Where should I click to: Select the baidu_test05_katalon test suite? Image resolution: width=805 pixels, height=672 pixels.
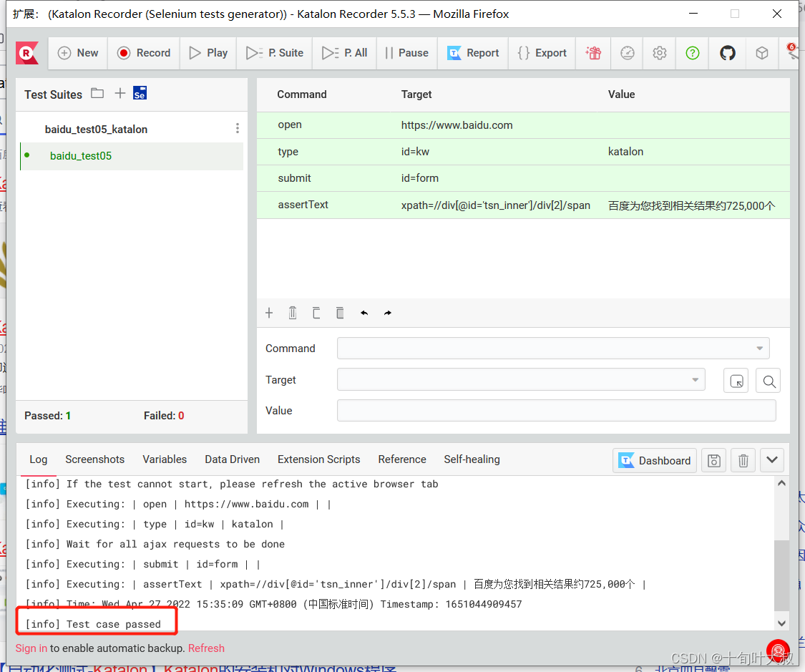click(x=96, y=130)
